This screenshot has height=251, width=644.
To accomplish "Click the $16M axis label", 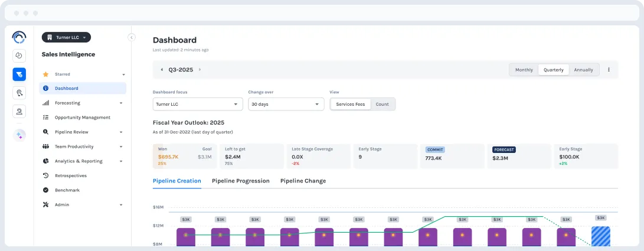I will coord(158,207).
